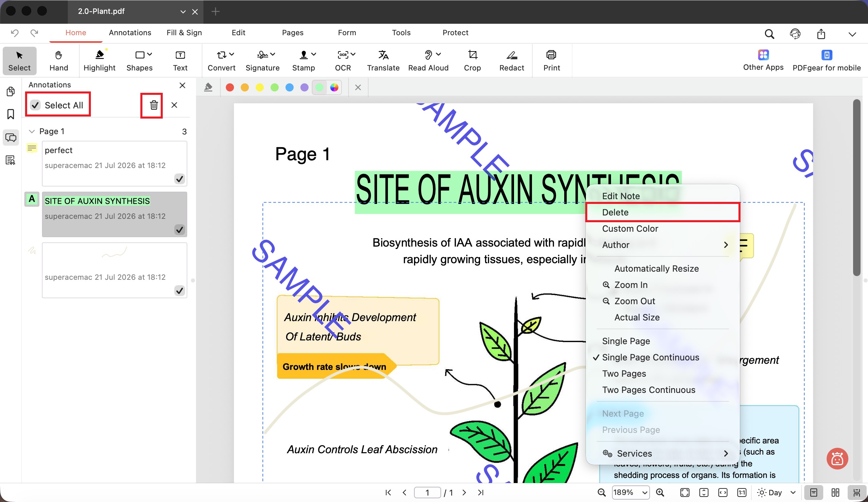Open the bookmarks sidebar panel
Screen dimensions: 868x502
coord(11,114)
